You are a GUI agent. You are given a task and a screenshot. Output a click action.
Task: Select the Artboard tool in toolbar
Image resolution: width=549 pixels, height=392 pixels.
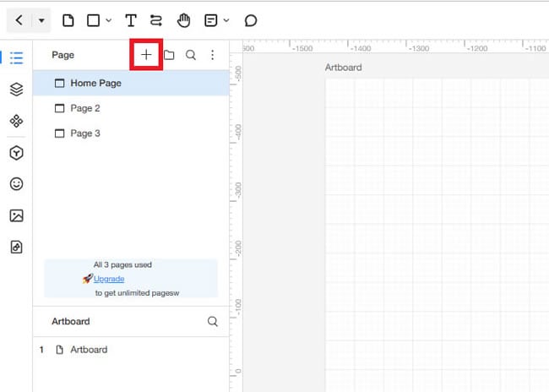click(x=68, y=20)
